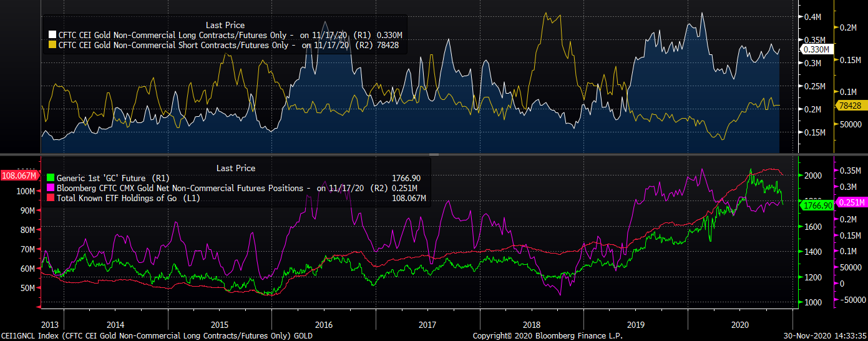
Task: Click the 1000 price axis label
Action: tap(813, 302)
